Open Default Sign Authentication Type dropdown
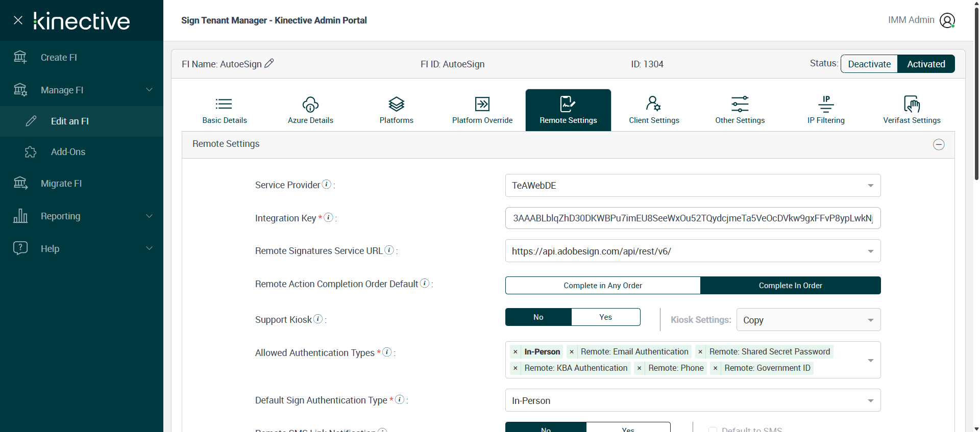The image size is (980, 432). click(x=693, y=400)
